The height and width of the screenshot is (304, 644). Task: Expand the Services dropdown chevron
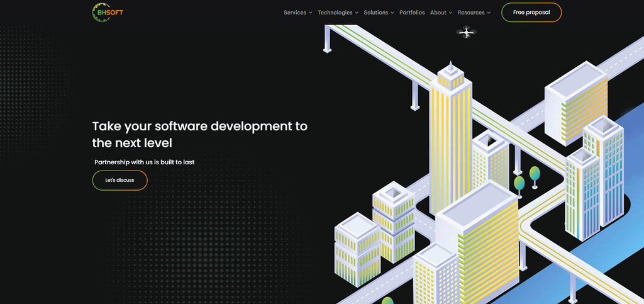click(x=311, y=13)
